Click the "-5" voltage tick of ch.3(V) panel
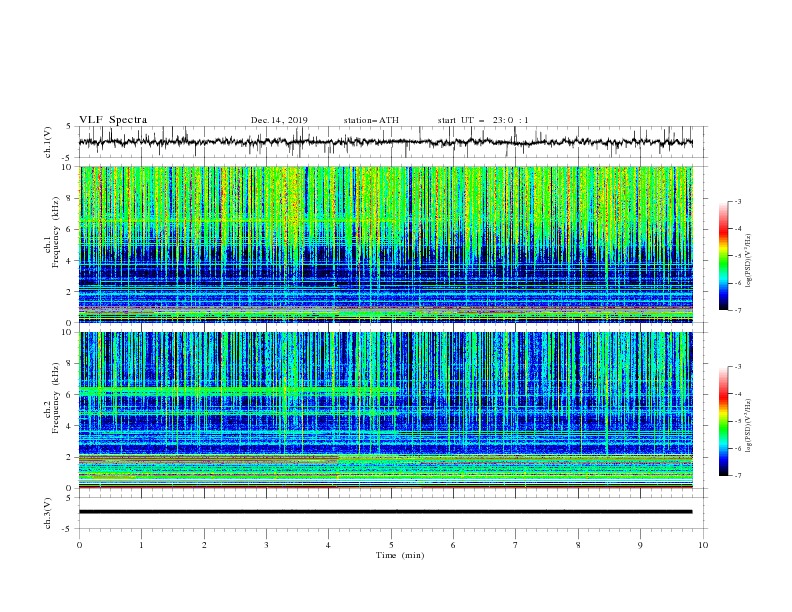The image size is (792, 612). click(x=67, y=529)
